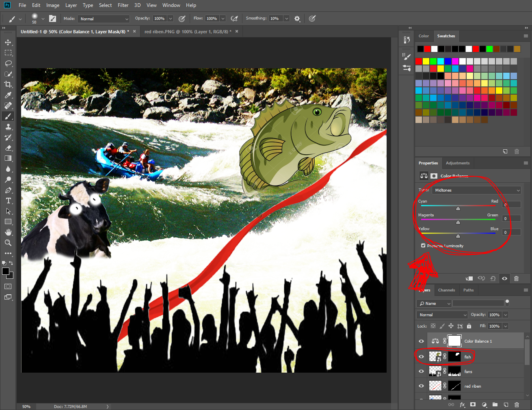
Task: Select the Rectangle shape tool
Action: tap(8, 222)
